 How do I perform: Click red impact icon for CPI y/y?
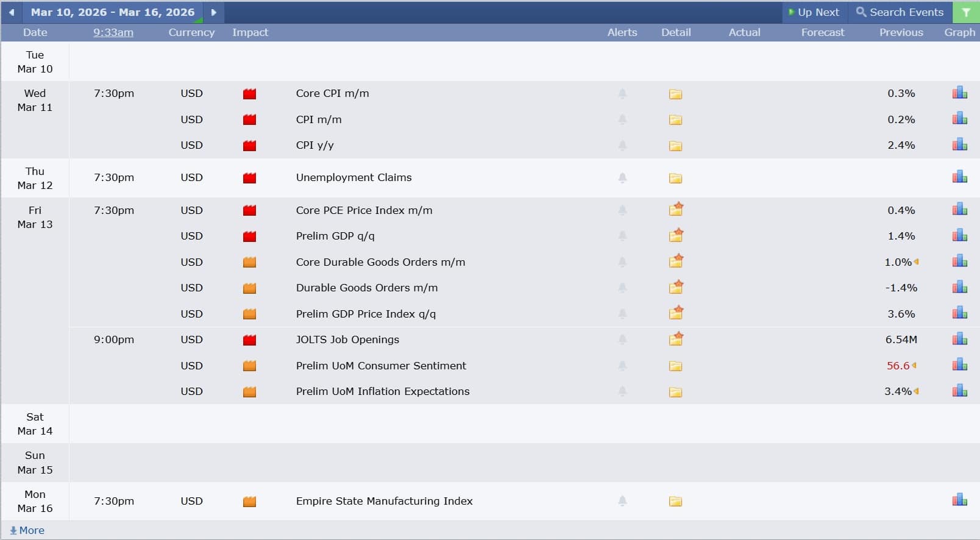coord(249,146)
